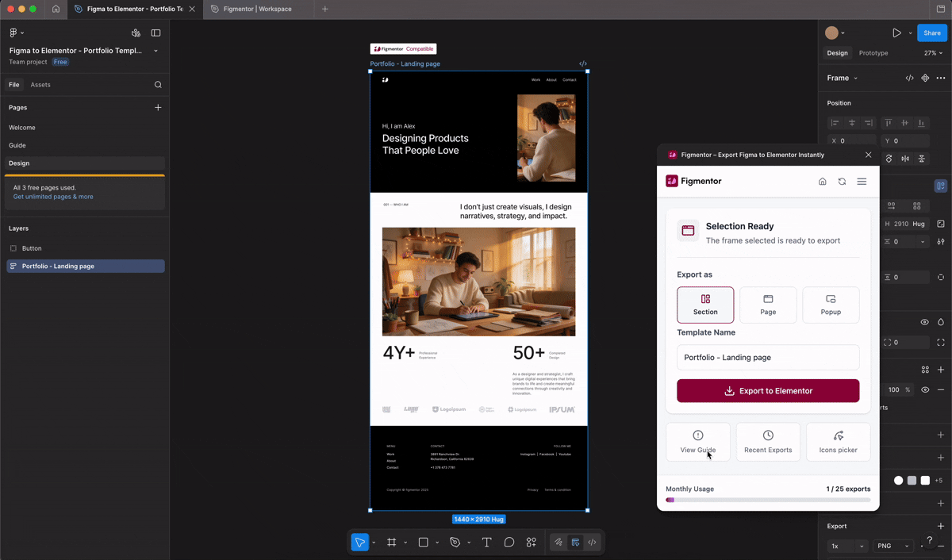Select Popup export type option
Image resolution: width=952 pixels, height=560 pixels.
click(x=831, y=305)
